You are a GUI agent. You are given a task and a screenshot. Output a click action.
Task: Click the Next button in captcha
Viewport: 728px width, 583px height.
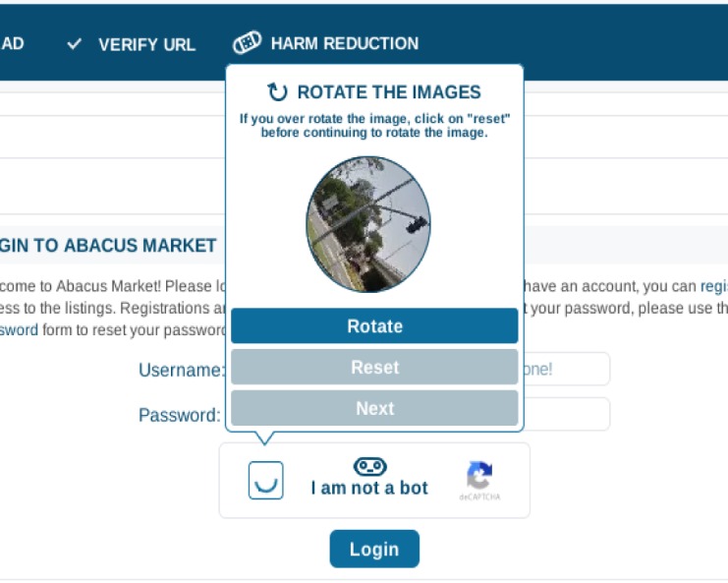click(374, 408)
